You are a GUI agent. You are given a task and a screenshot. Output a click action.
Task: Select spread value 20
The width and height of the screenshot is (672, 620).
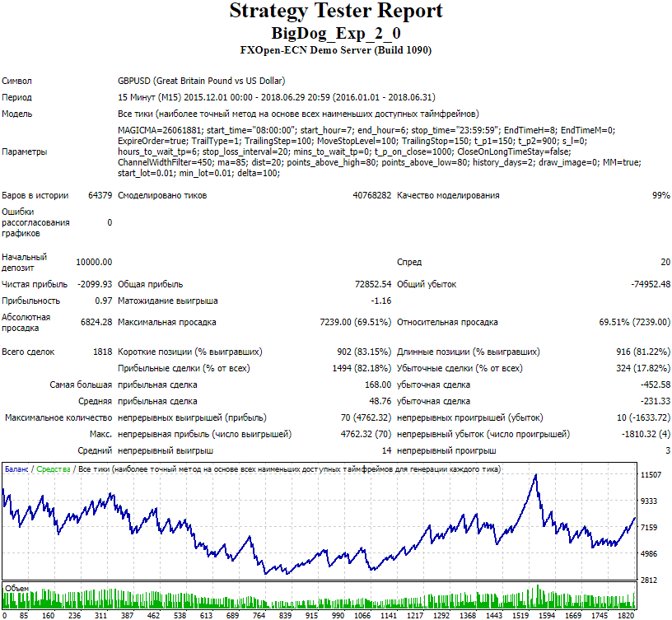click(665, 262)
